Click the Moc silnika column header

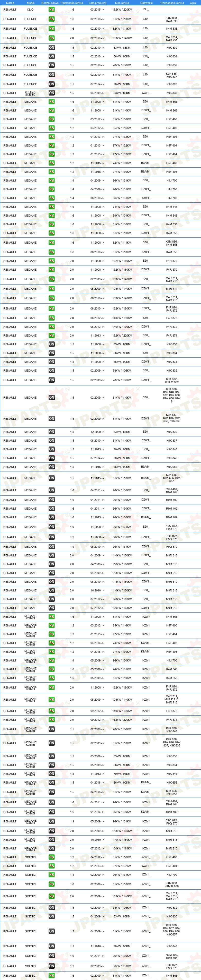tap(122, 3)
